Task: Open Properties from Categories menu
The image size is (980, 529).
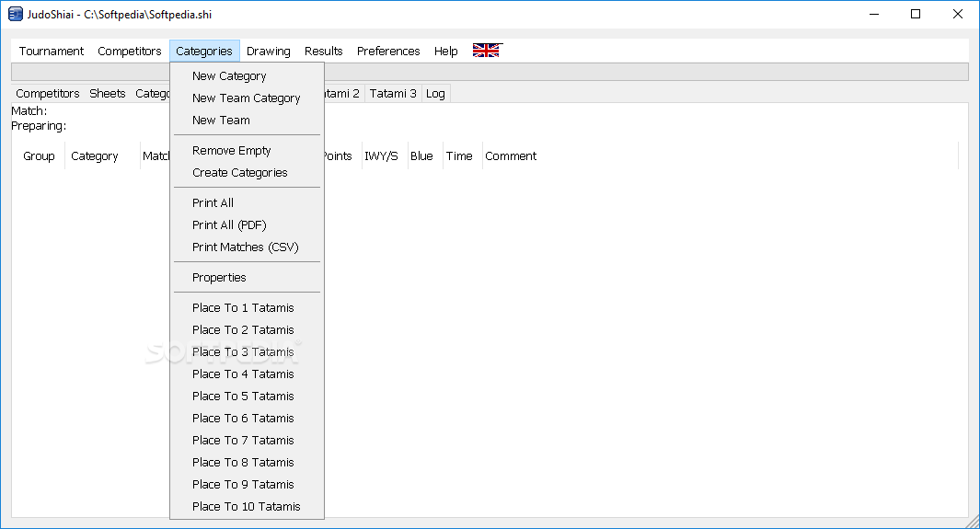Action: 247,277
